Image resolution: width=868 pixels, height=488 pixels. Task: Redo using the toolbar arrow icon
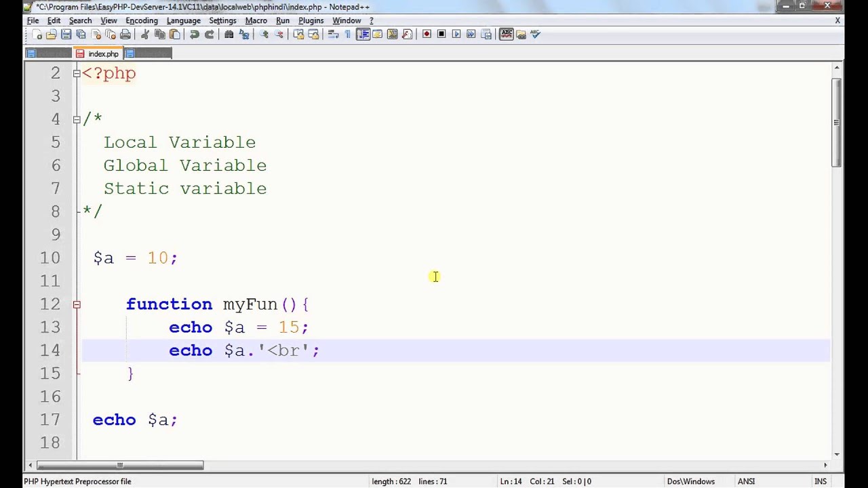pyautogui.click(x=210, y=35)
